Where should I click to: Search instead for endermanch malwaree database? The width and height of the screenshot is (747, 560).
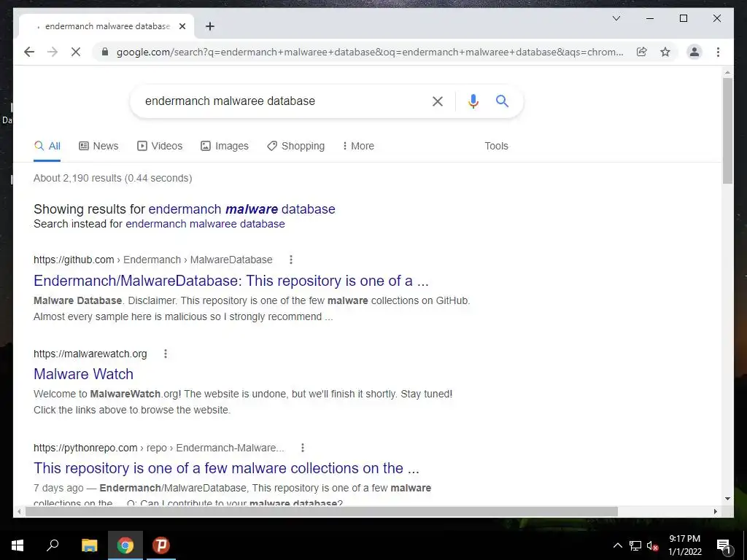[205, 224]
